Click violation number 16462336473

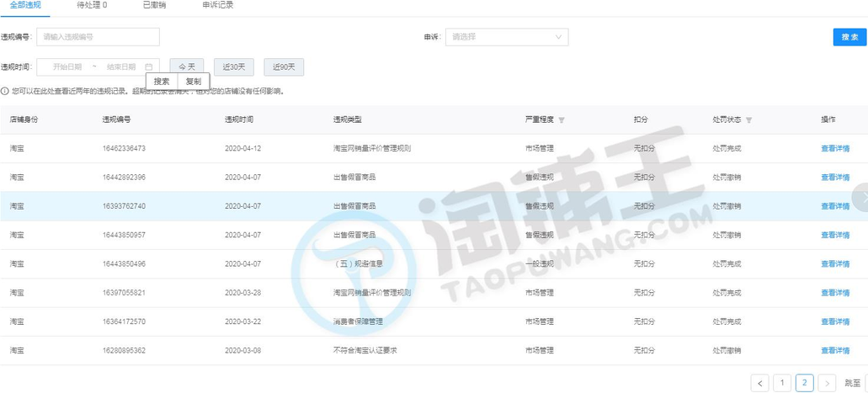point(124,149)
